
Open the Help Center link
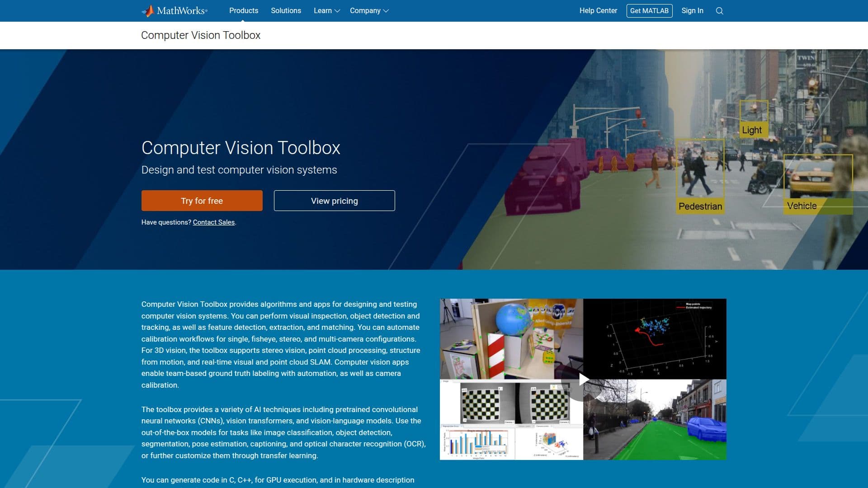pos(598,11)
